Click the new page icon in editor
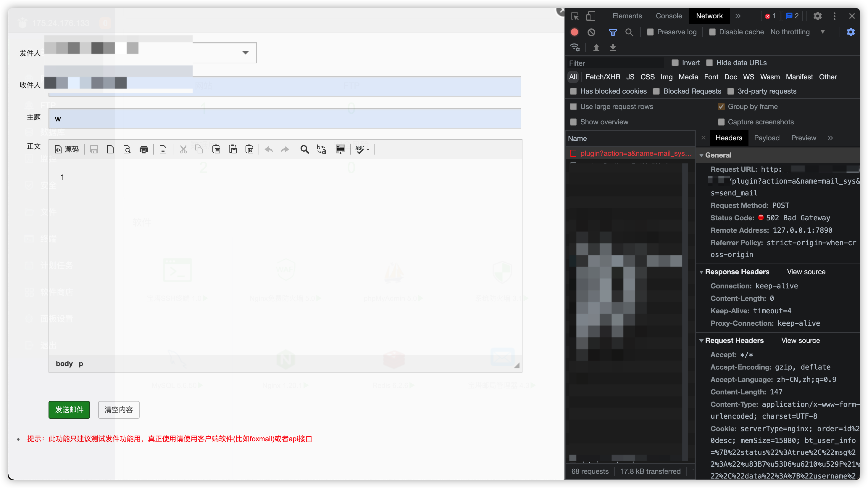This screenshot has width=868, height=488. (x=111, y=149)
